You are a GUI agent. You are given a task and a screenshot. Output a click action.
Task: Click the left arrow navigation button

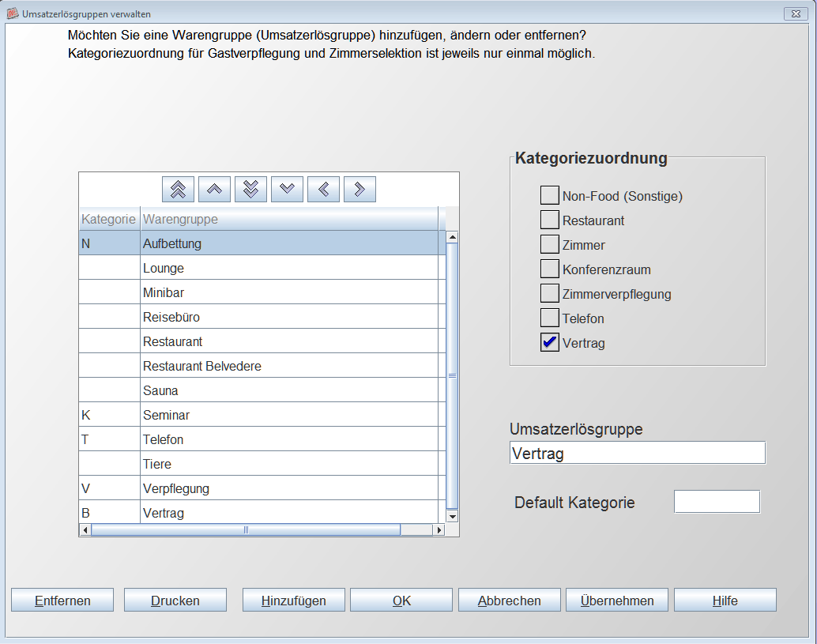click(x=324, y=189)
